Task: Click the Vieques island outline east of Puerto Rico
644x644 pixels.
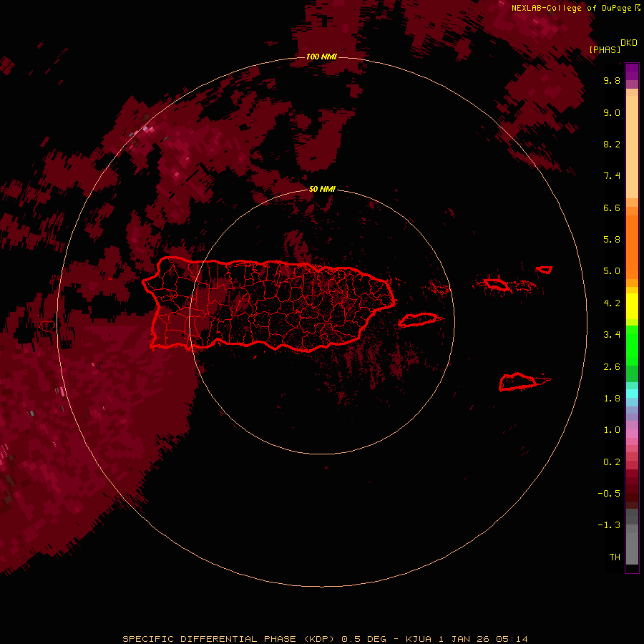Action: coord(418,320)
